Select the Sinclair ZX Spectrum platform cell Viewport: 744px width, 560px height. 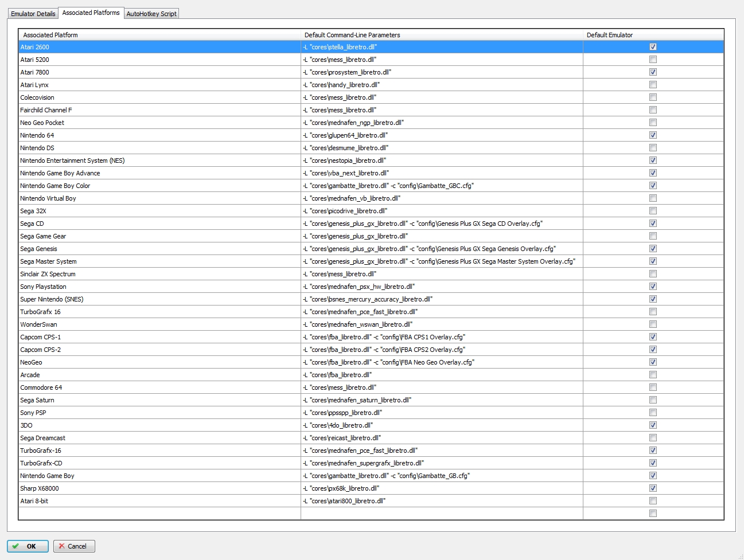tap(159, 274)
